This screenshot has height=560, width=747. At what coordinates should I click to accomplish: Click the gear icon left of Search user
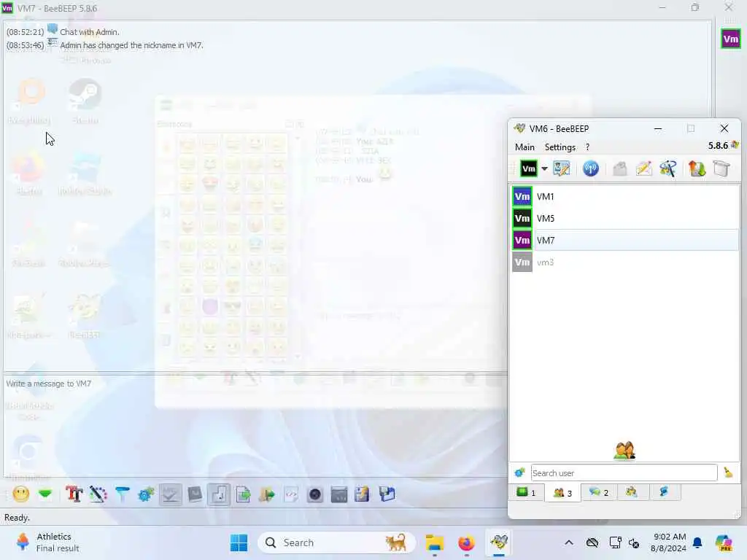click(x=519, y=472)
